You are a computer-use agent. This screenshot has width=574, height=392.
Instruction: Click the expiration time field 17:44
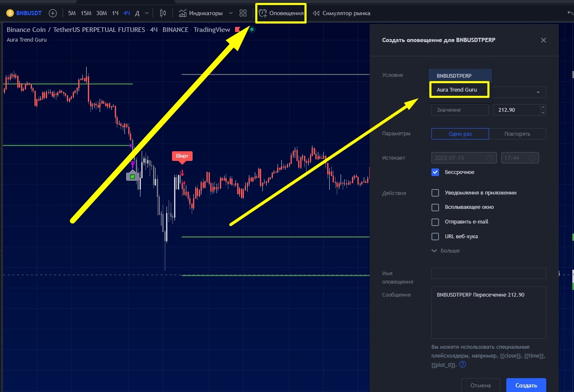[520, 158]
